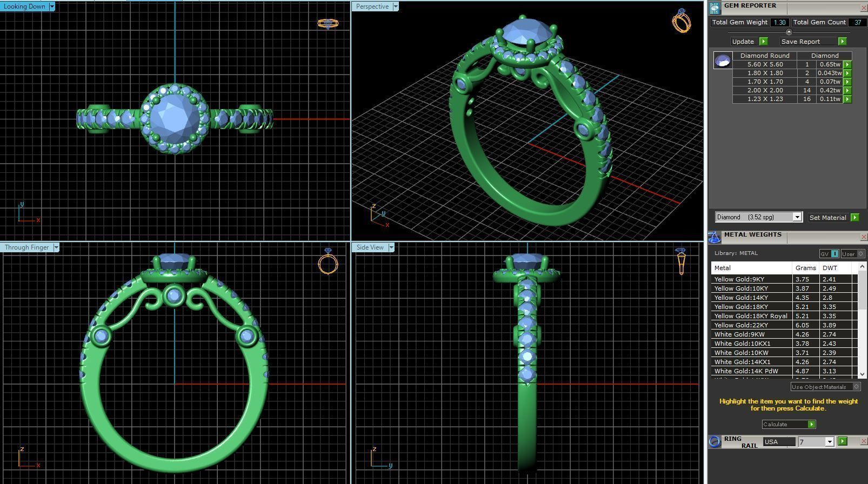The height and width of the screenshot is (484, 868).
Task: Click green arrow for 2.00 X 2.00 row
Action: point(847,90)
